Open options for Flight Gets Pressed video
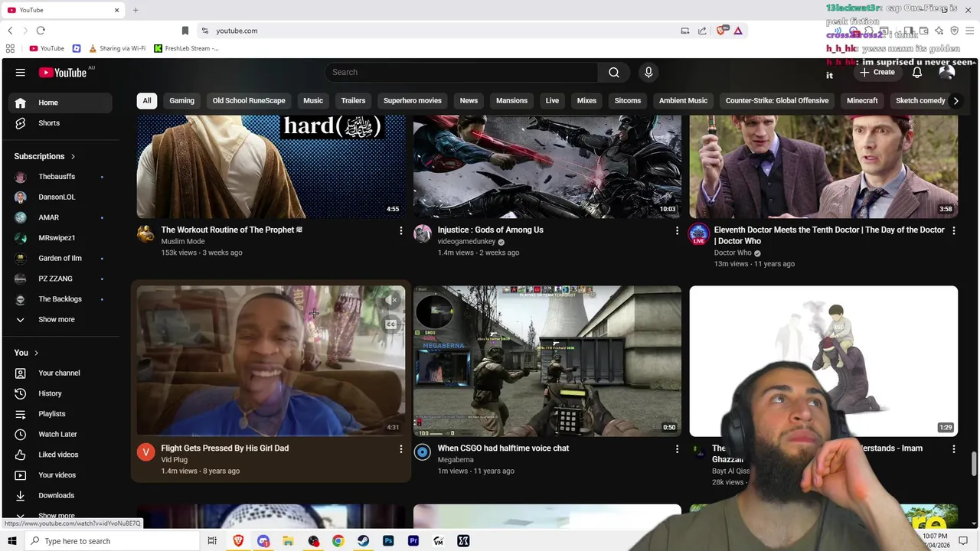Screen dimensions: 980x551 click(400, 449)
